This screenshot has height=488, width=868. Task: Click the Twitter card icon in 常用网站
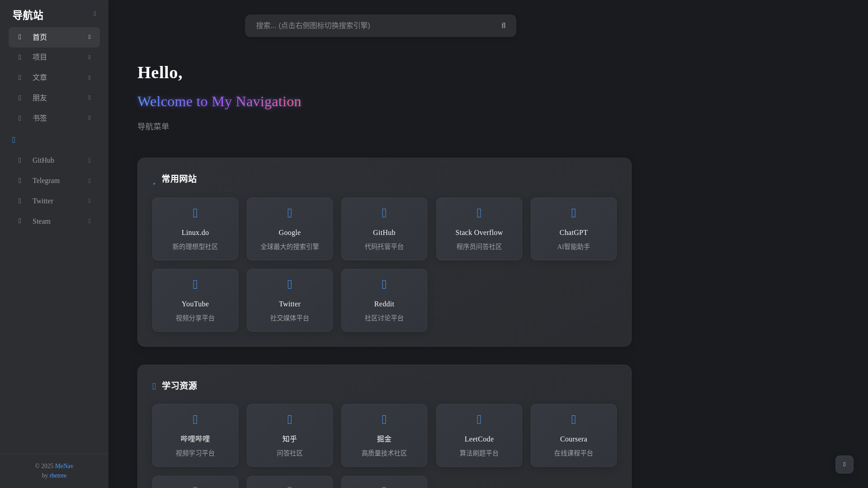click(x=290, y=284)
